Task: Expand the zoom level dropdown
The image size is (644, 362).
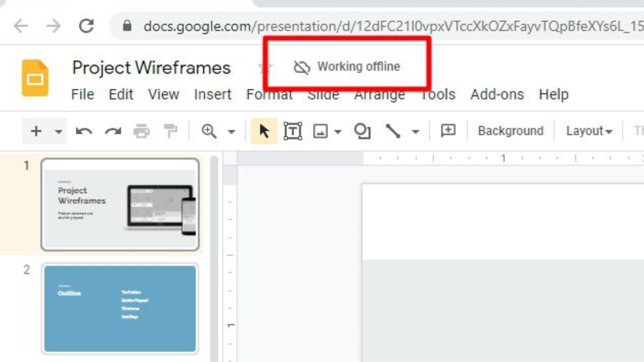Action: 231,131
